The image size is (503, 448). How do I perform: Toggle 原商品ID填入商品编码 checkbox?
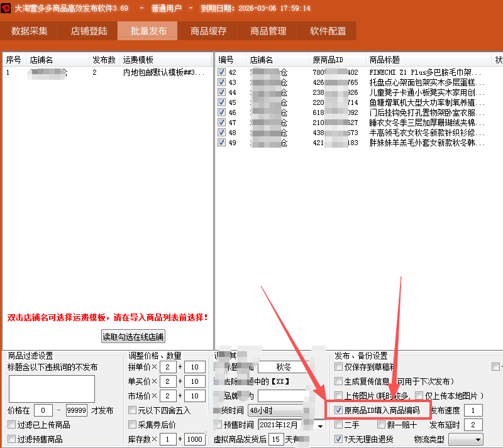339,410
